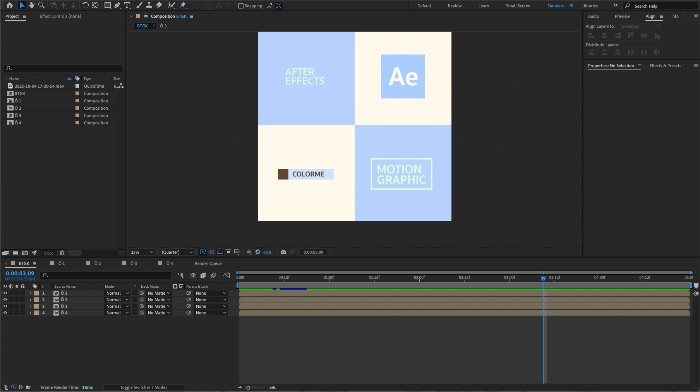Switch to the Review workspace

click(x=454, y=6)
